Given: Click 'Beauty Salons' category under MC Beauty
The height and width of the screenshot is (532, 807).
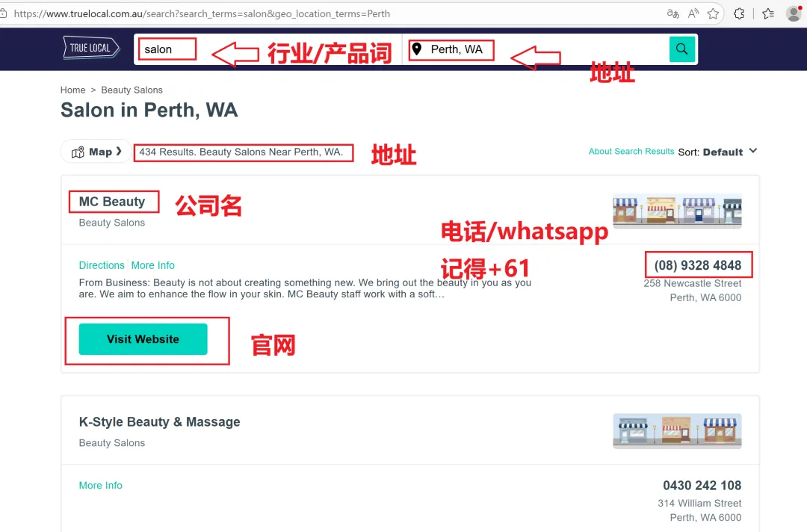Looking at the screenshot, I should coord(111,223).
